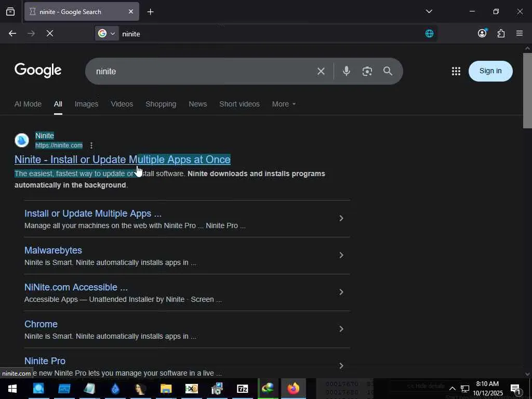Viewport: 532px width, 399px height.
Task: Stop page loading with X button
Action: [50, 34]
